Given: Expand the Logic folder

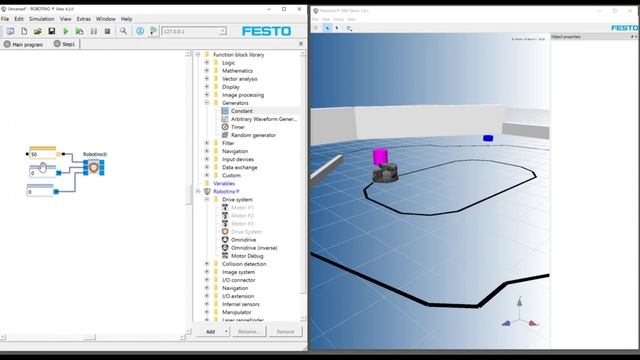Looking at the screenshot, I should [x=207, y=62].
